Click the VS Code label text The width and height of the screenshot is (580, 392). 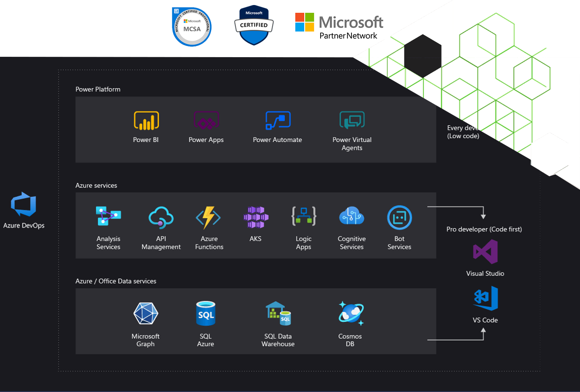click(x=485, y=320)
